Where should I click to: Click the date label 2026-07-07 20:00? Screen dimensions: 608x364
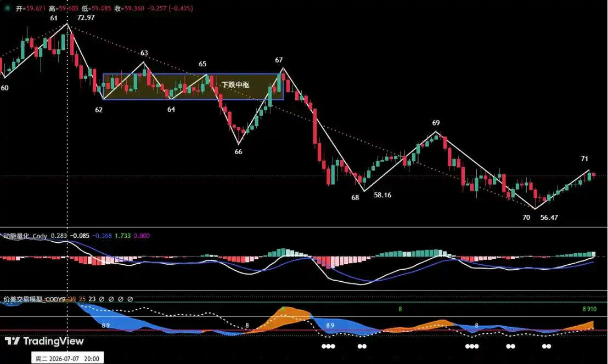tap(67, 359)
